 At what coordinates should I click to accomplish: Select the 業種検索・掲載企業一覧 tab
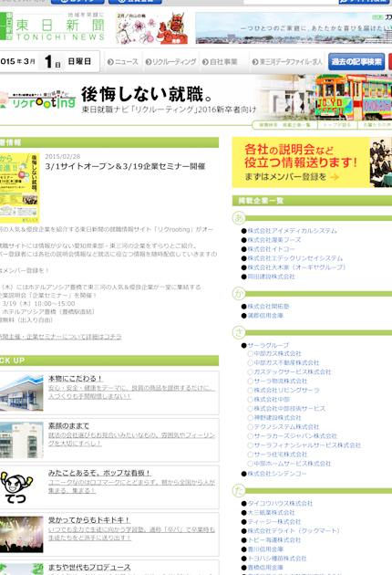click(284, 125)
